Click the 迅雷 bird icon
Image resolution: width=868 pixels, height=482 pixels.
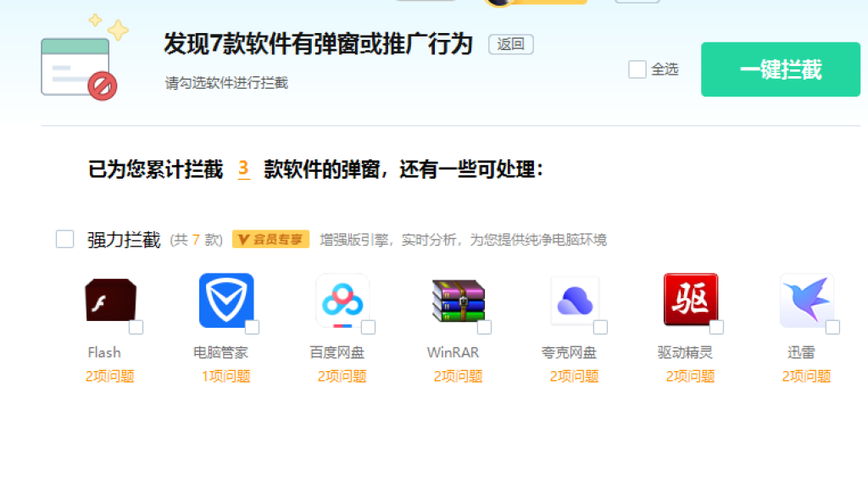click(x=807, y=300)
